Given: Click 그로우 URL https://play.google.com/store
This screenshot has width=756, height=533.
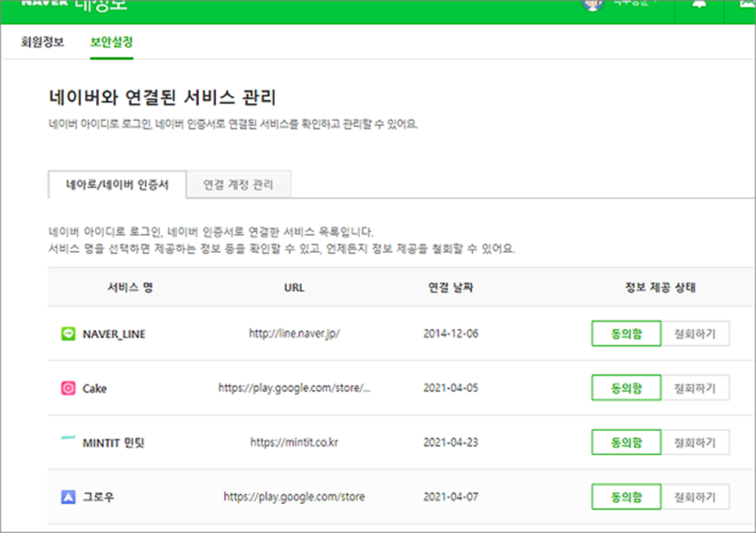Looking at the screenshot, I should click(294, 497).
